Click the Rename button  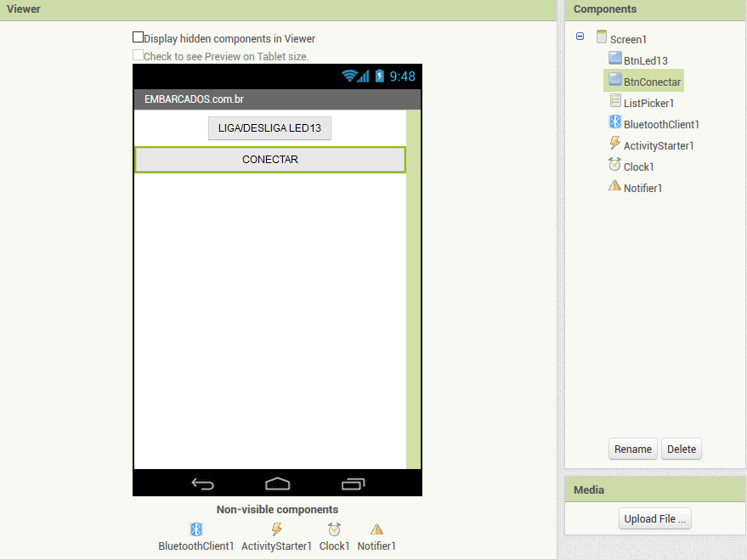point(632,449)
